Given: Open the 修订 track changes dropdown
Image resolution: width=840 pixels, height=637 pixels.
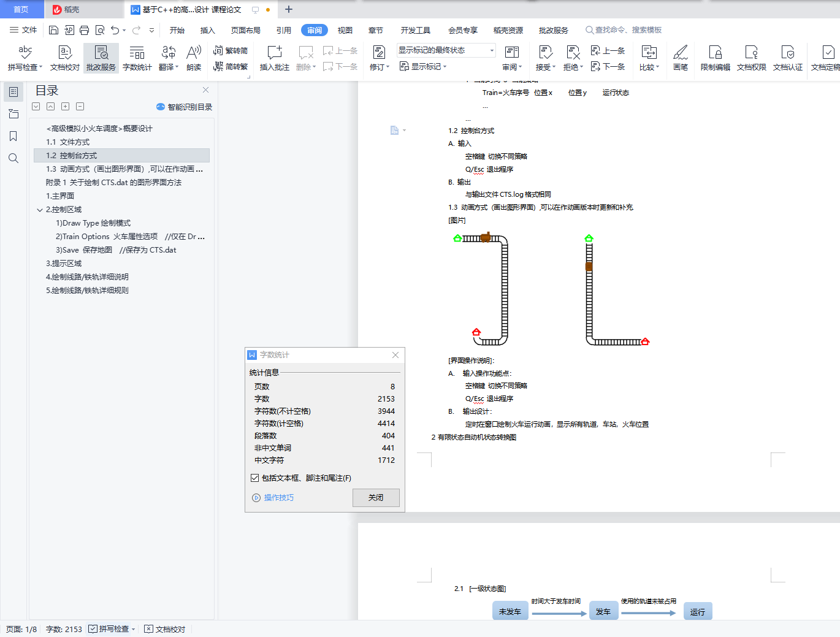Looking at the screenshot, I should (380, 67).
